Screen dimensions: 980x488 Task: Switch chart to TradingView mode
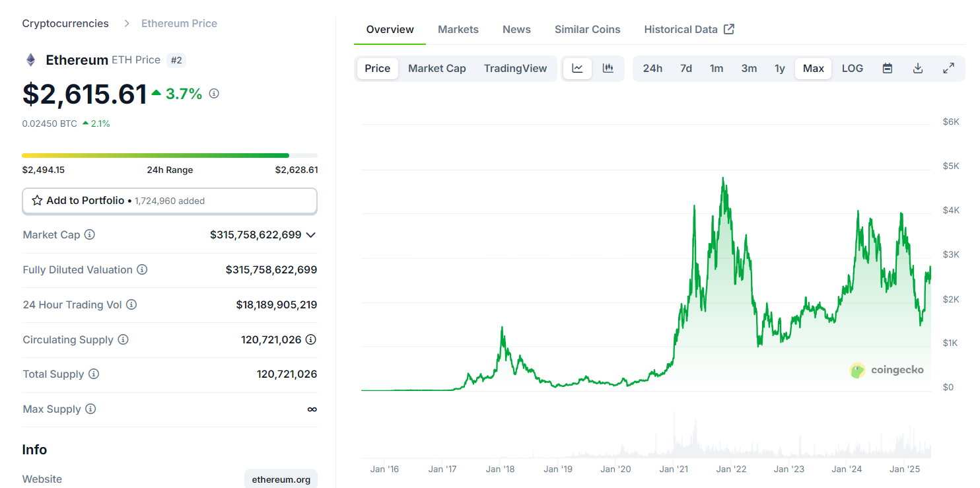(516, 68)
